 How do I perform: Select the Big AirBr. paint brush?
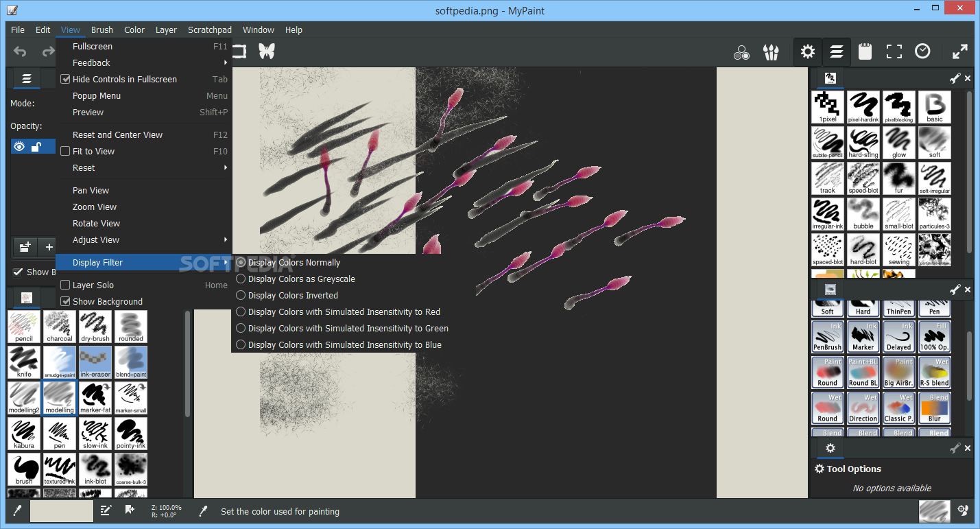click(x=899, y=372)
